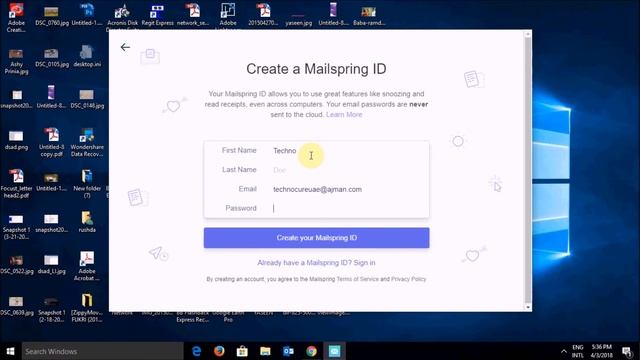Select the Wondershare Data Recovery shortcut

click(87, 142)
